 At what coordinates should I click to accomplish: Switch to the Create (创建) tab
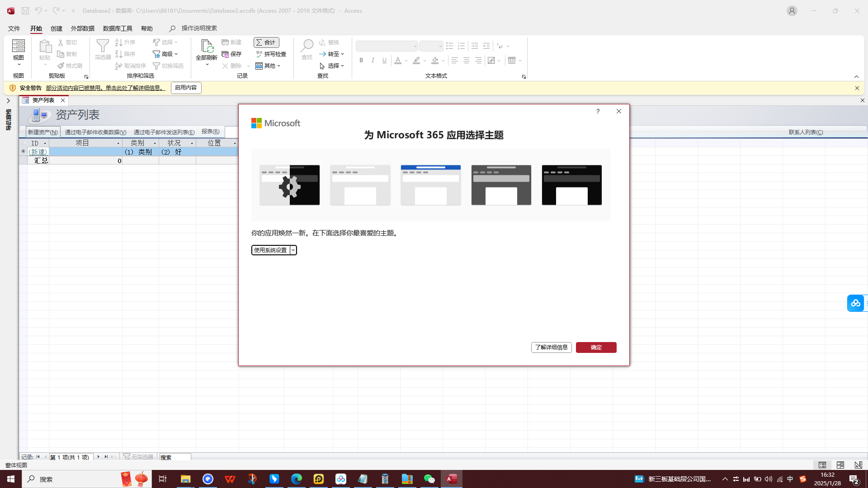(57, 28)
